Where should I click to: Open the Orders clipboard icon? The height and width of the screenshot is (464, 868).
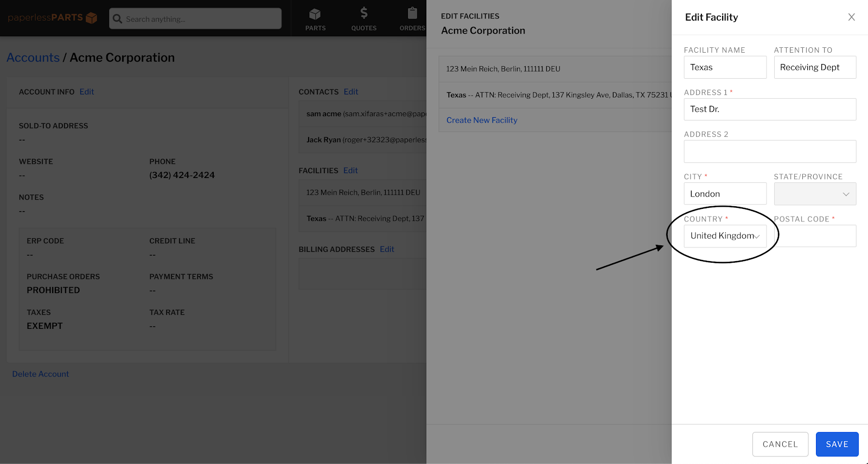pyautogui.click(x=412, y=13)
